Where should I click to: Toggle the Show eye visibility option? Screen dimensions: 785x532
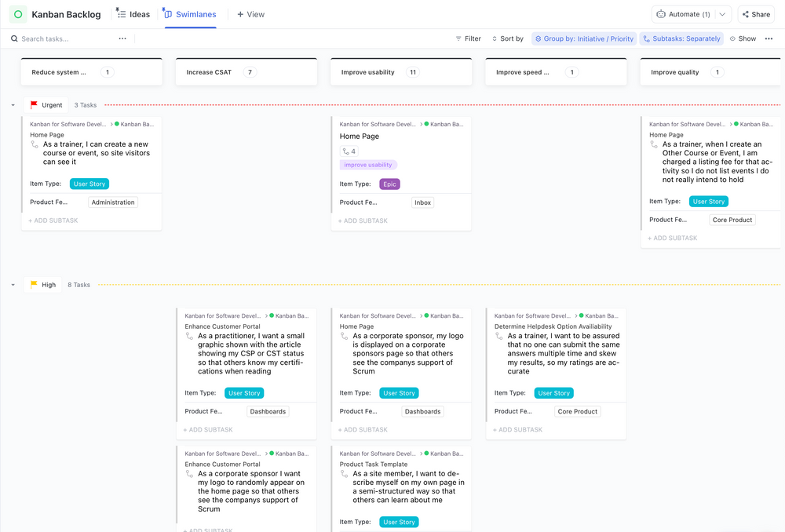click(x=732, y=38)
